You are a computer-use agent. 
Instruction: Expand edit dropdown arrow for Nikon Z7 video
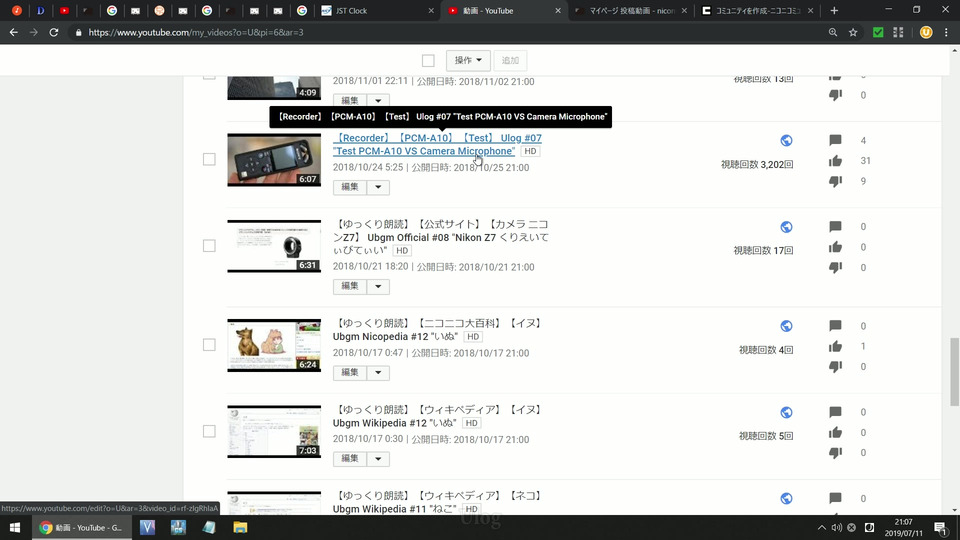point(378,286)
